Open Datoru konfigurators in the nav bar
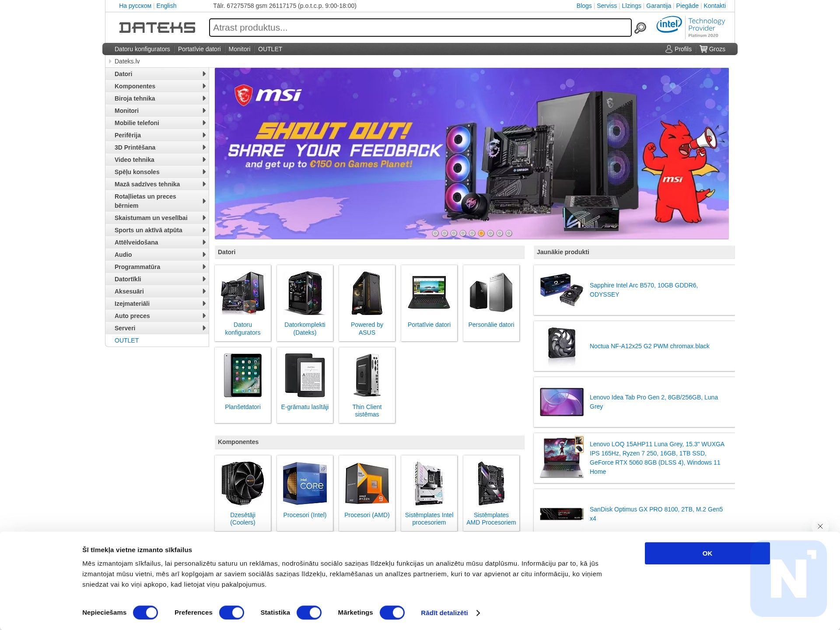840x630 pixels. coord(142,49)
